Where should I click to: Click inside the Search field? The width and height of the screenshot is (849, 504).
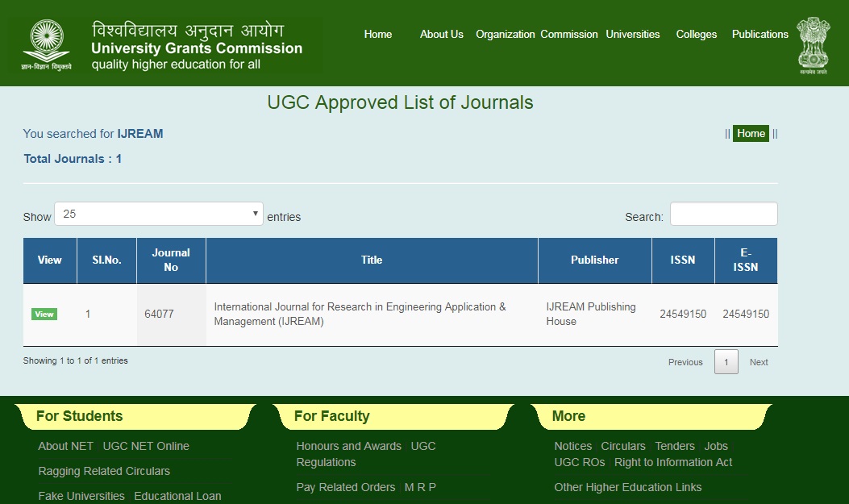(723, 213)
